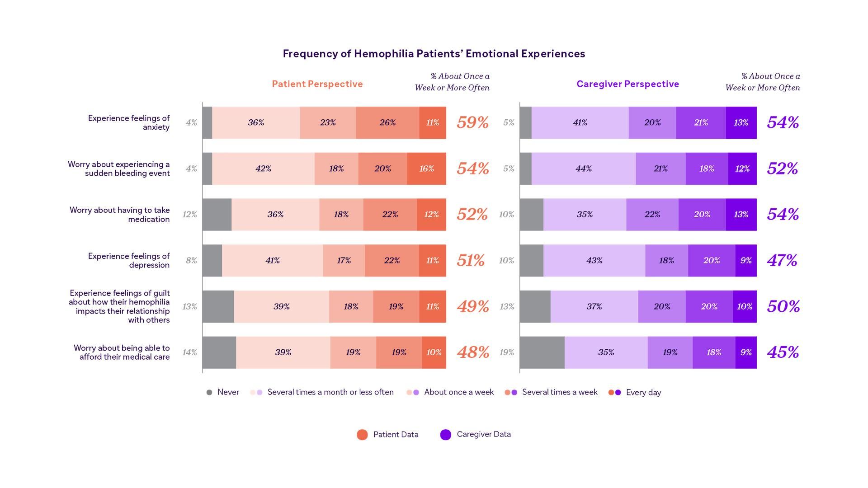This screenshot has height=488, width=868.
Task: Click the chart title about Hemophilia Patients
Action: pos(434,54)
